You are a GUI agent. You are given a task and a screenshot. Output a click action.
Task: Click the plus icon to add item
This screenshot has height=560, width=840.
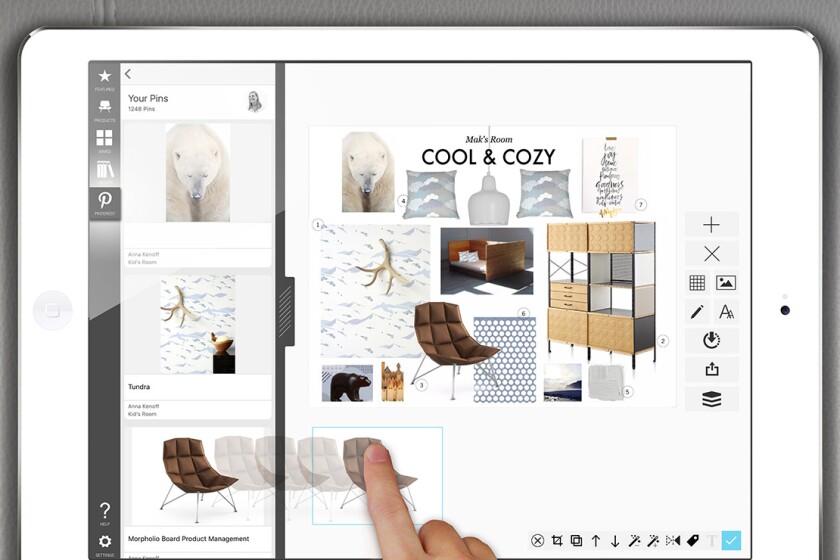click(x=711, y=225)
